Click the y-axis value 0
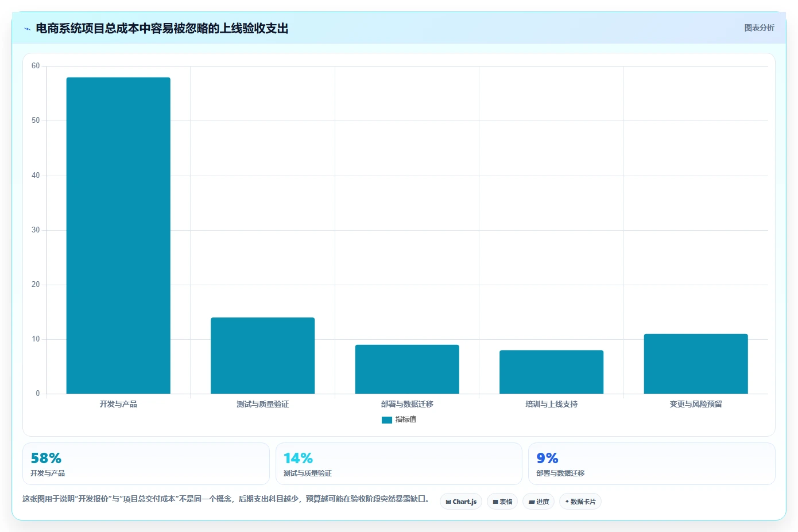The image size is (798, 532). click(x=38, y=394)
